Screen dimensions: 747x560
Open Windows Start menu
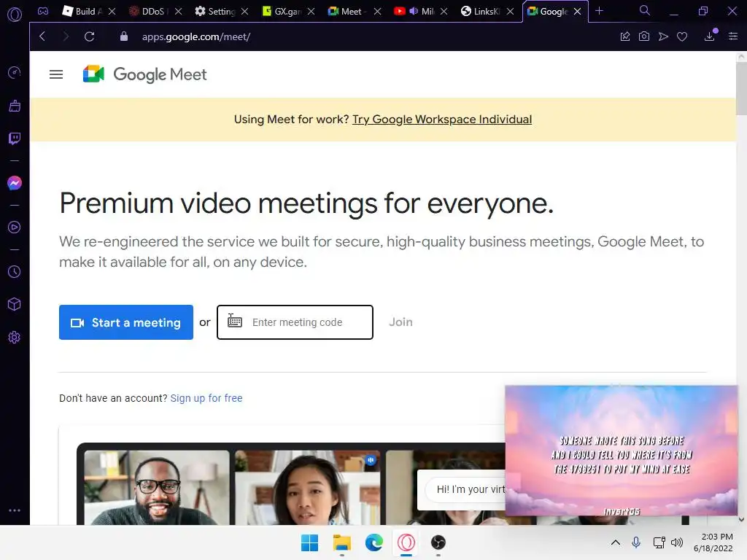coord(309,542)
